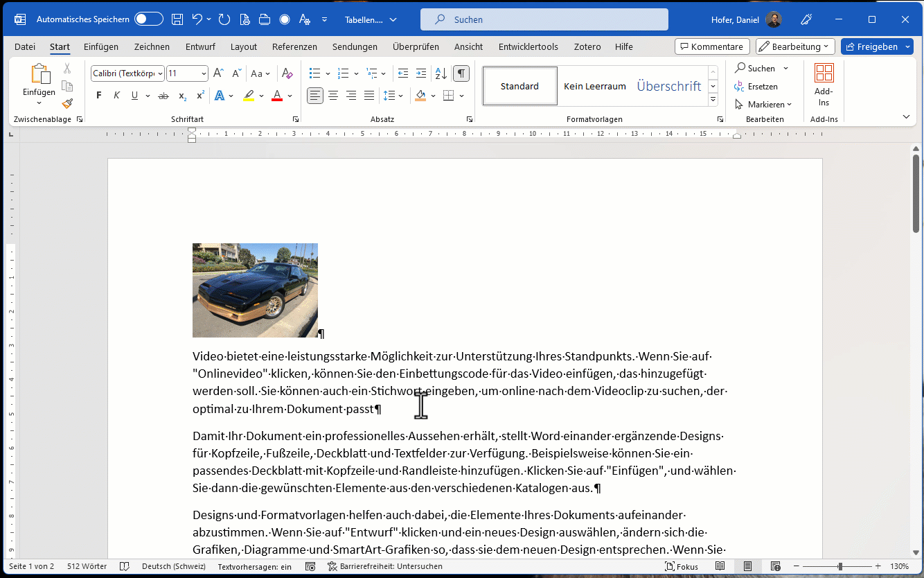Image resolution: width=924 pixels, height=578 pixels.
Task: Click the zoom slider in status bar
Action: coord(840,566)
